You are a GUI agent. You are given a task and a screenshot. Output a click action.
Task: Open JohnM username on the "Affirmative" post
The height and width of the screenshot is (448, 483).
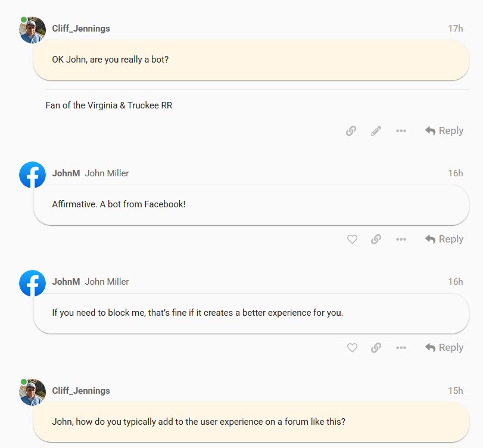tap(66, 173)
